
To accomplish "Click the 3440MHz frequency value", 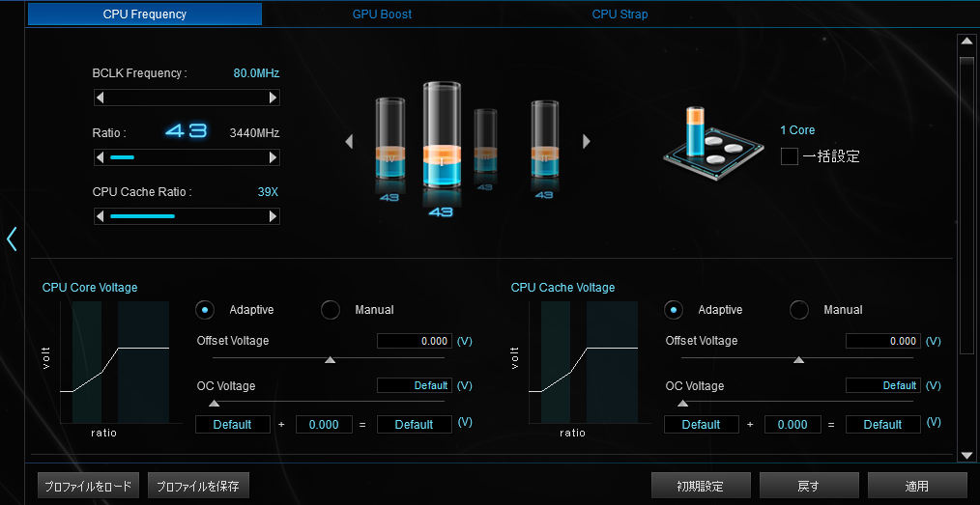I will [254, 132].
